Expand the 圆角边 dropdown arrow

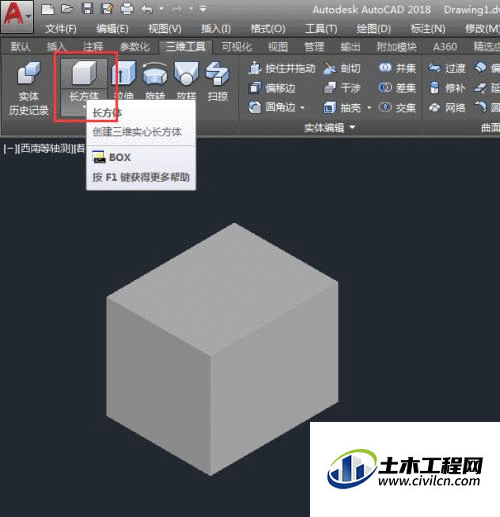tap(303, 108)
